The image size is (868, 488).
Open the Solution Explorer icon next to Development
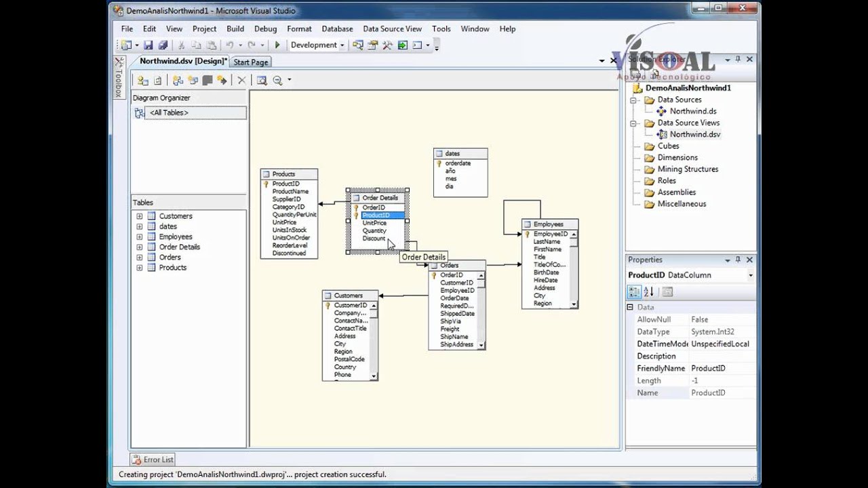358,45
